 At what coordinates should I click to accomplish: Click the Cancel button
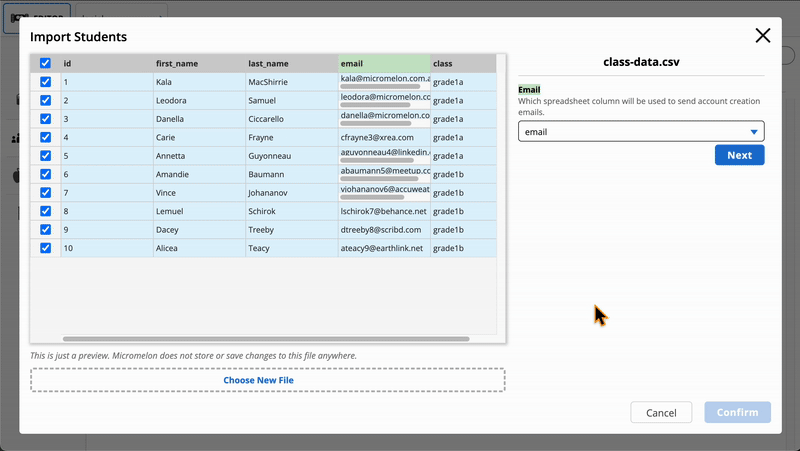click(x=661, y=413)
